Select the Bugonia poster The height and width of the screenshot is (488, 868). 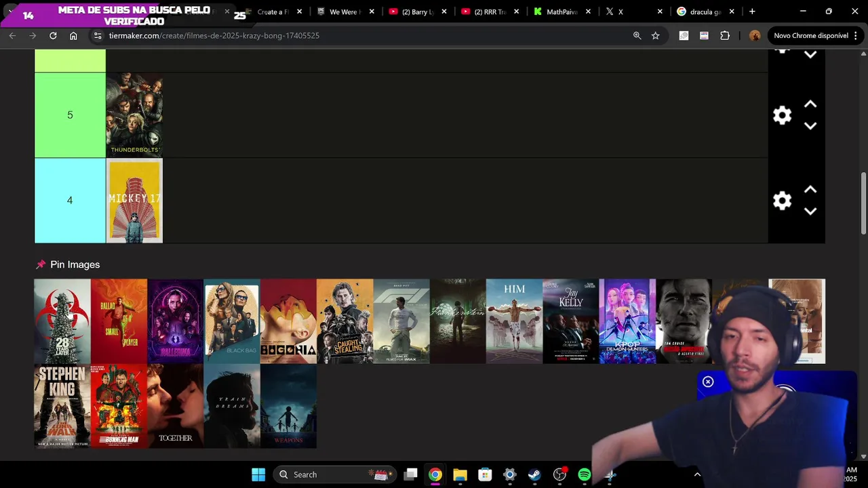point(288,321)
